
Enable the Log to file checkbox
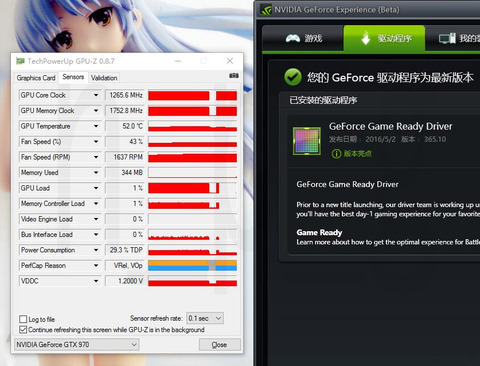click(x=23, y=319)
